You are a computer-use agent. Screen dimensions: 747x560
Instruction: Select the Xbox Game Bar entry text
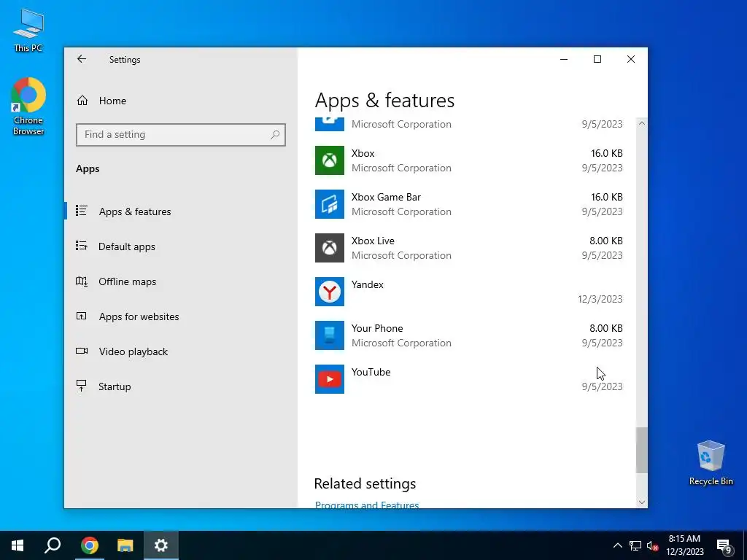click(x=386, y=197)
